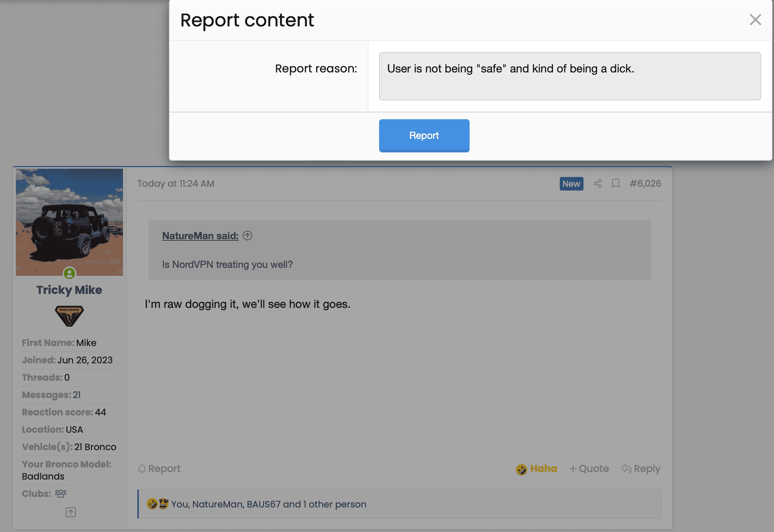
Task: Bookmark the post with bookmark icon
Action: [616, 184]
